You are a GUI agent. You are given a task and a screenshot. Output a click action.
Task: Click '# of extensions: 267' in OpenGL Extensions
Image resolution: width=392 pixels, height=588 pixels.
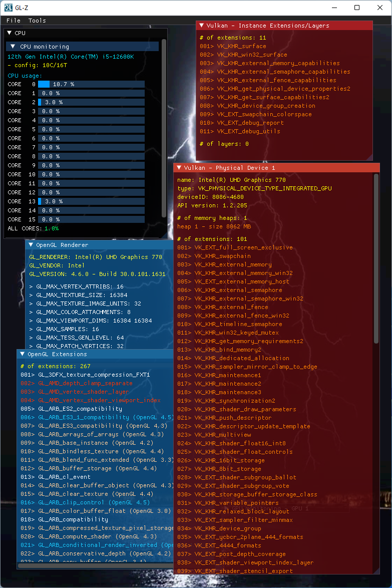coord(55,367)
